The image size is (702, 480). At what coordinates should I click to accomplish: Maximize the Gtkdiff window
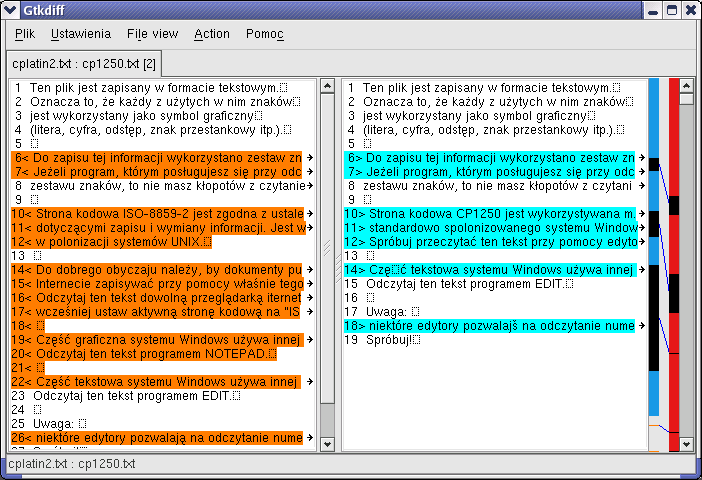tap(671, 11)
